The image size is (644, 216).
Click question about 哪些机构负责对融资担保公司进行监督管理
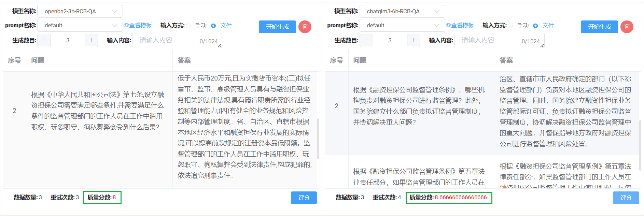[x=419, y=106]
